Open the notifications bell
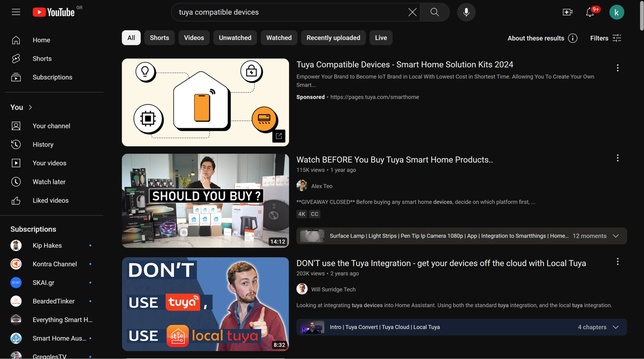The width and height of the screenshot is (644, 359). tap(590, 12)
